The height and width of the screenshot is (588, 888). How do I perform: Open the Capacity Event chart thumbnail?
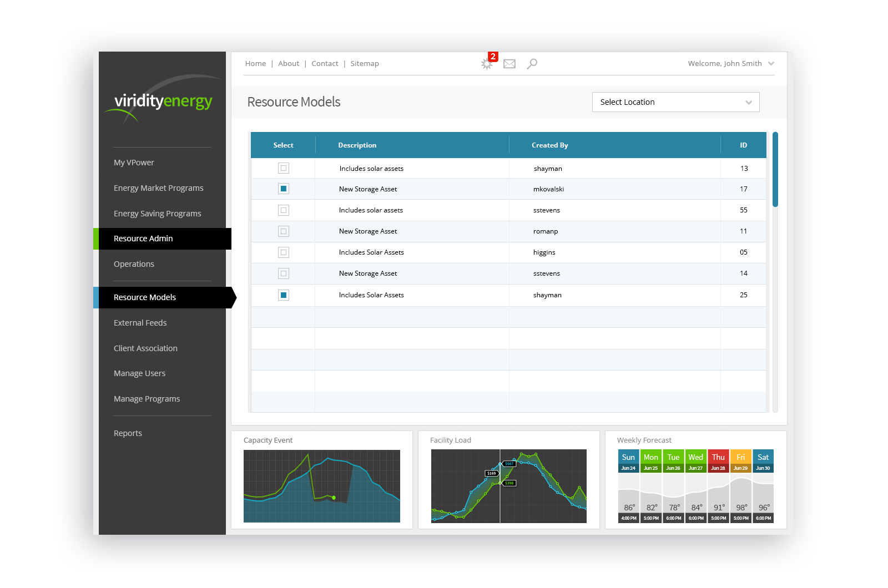322,486
